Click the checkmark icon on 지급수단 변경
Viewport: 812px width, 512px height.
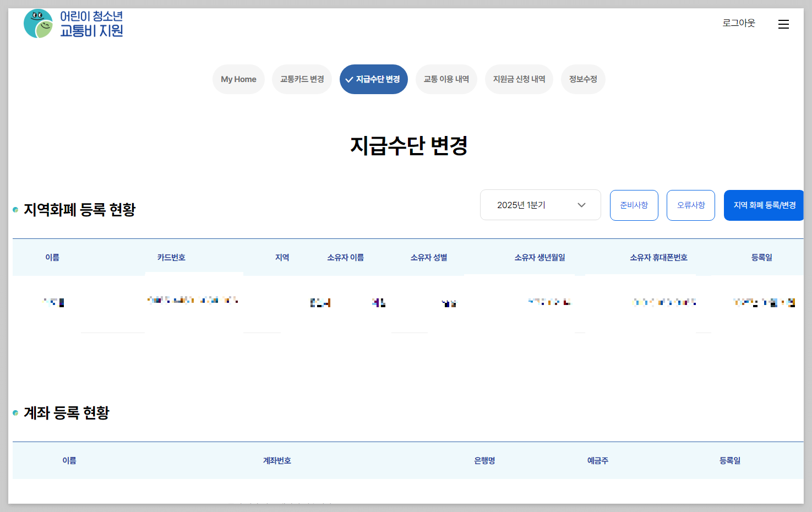[348, 79]
